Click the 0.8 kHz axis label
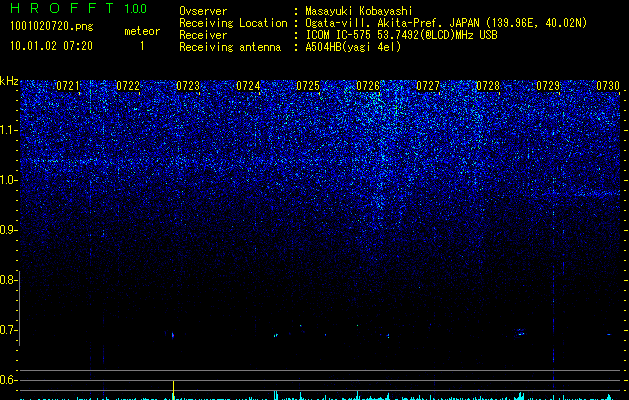The width and height of the screenshot is (629, 400). pyautogui.click(x=8, y=280)
